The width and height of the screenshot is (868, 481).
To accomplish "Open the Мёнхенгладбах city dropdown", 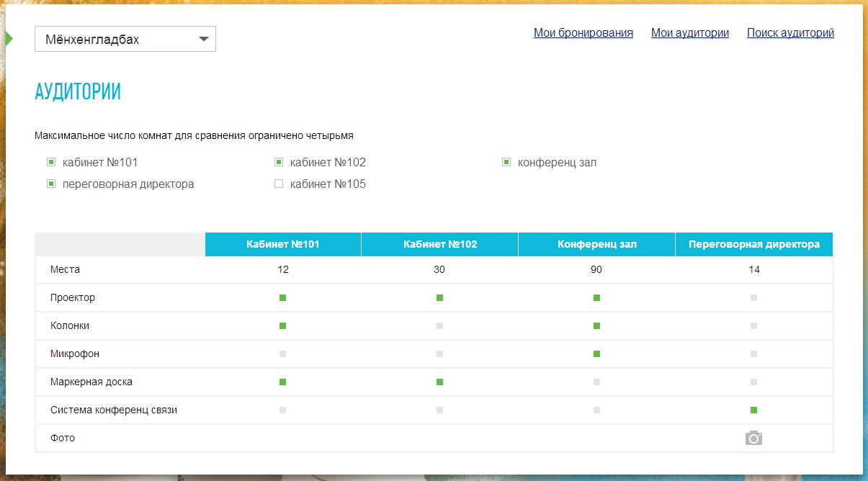I will [125, 40].
